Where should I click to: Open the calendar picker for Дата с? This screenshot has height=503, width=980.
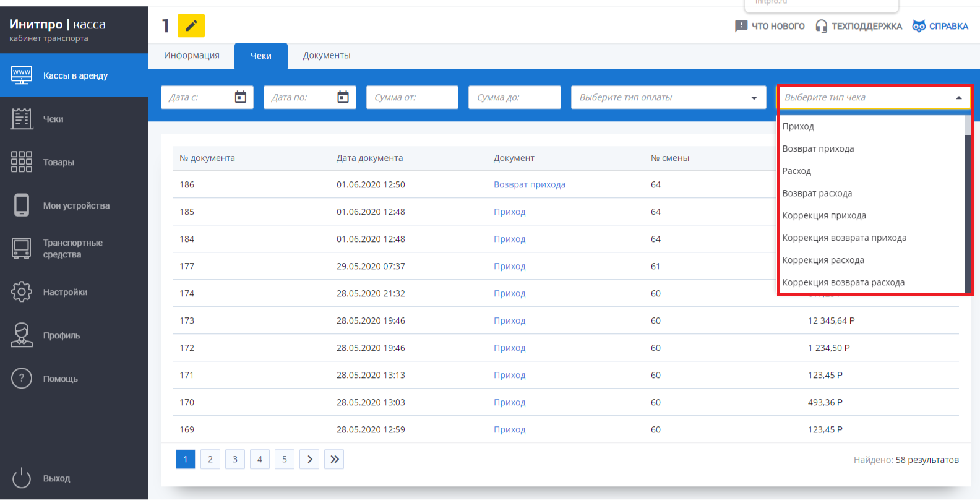pyautogui.click(x=241, y=97)
